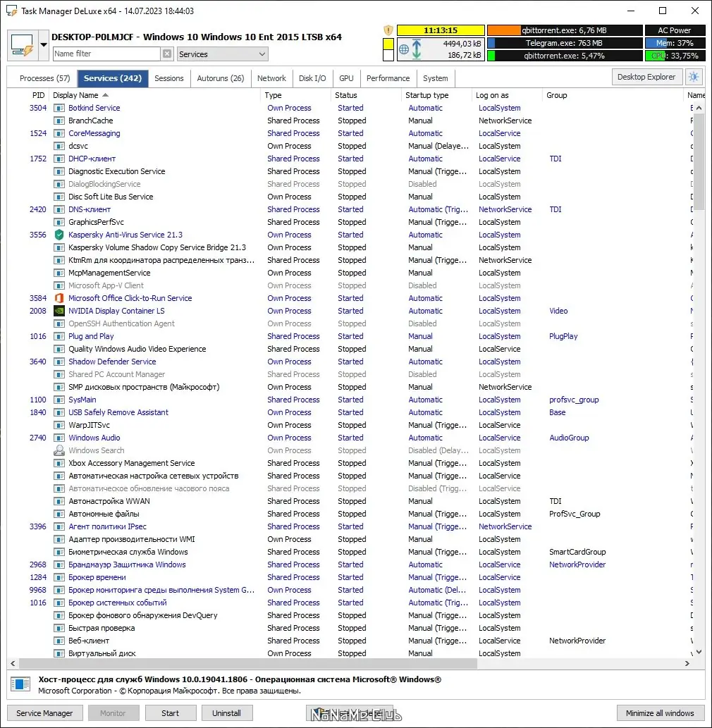Sort by the Status column header
Screen dimensions: 712x728
tap(367, 95)
